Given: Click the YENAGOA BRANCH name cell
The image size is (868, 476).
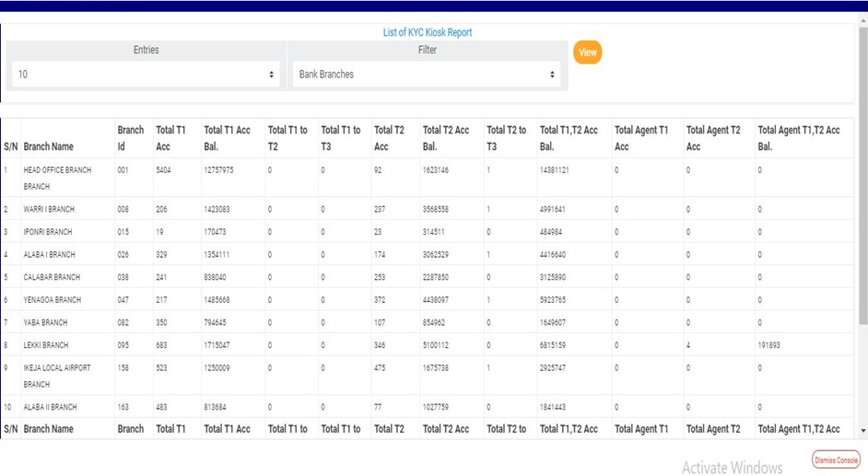Looking at the screenshot, I should tap(53, 300).
